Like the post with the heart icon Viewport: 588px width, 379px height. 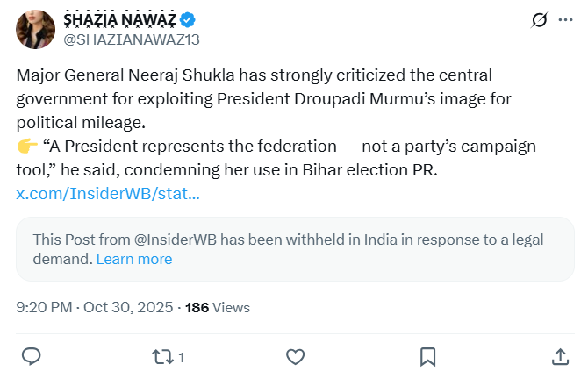pos(296,356)
